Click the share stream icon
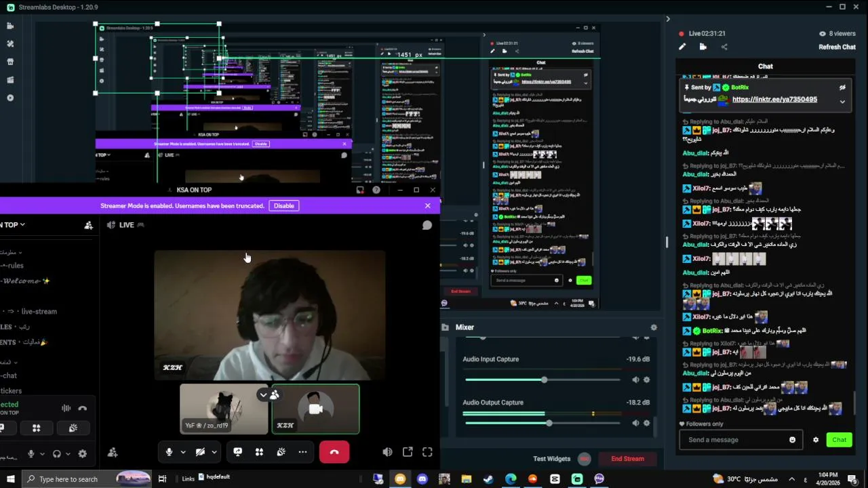 tap(724, 47)
